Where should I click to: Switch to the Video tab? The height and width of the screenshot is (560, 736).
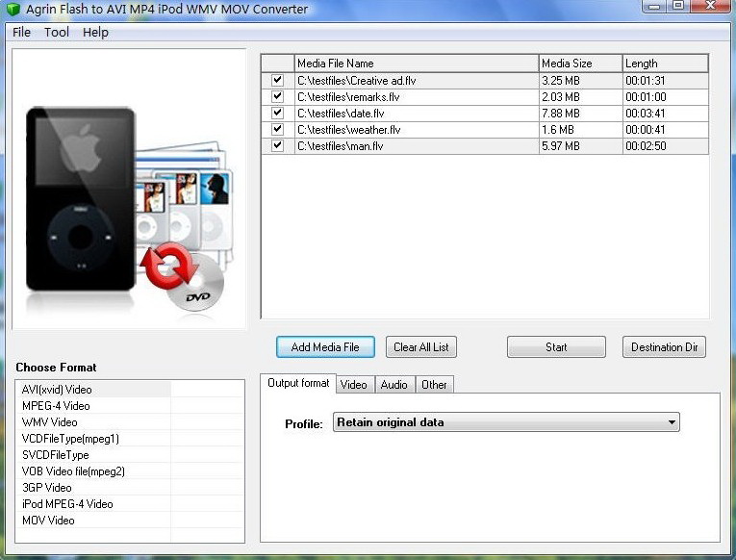point(354,385)
